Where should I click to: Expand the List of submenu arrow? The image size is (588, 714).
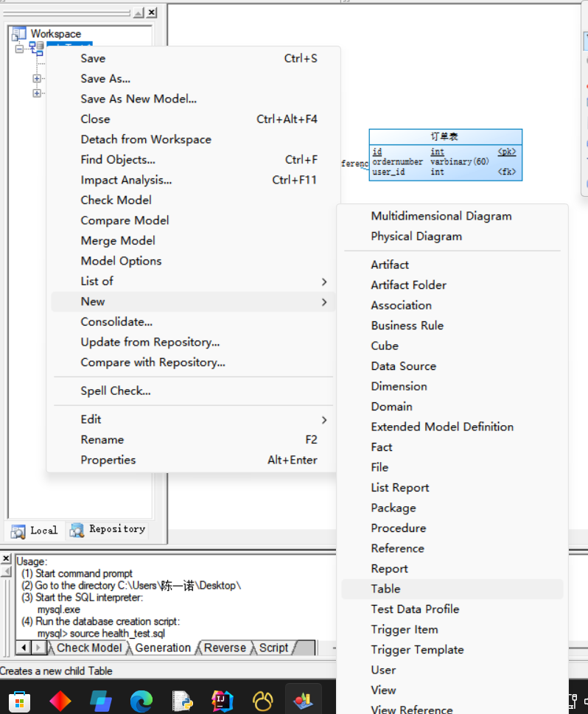click(324, 282)
